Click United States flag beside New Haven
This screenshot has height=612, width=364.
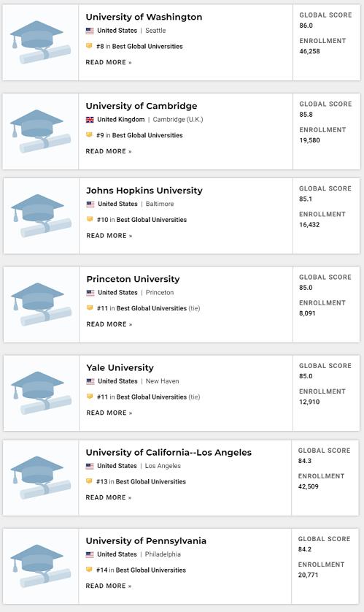point(90,381)
